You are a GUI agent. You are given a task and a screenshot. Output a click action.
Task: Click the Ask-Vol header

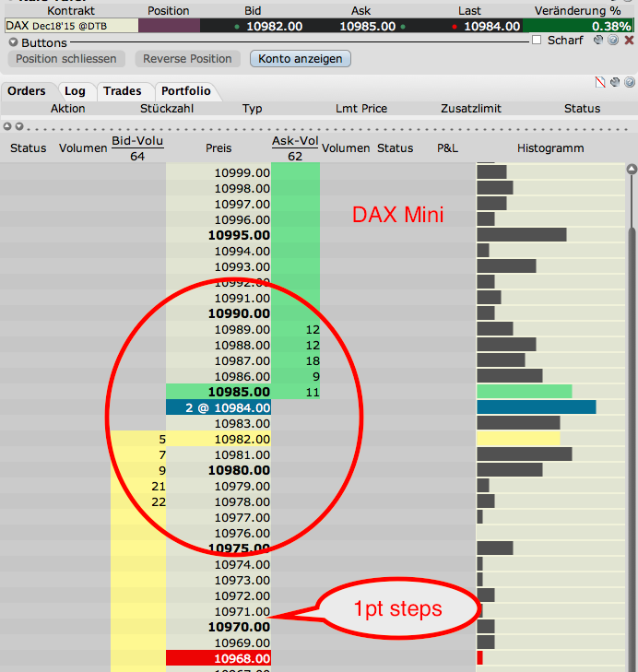pos(295,140)
